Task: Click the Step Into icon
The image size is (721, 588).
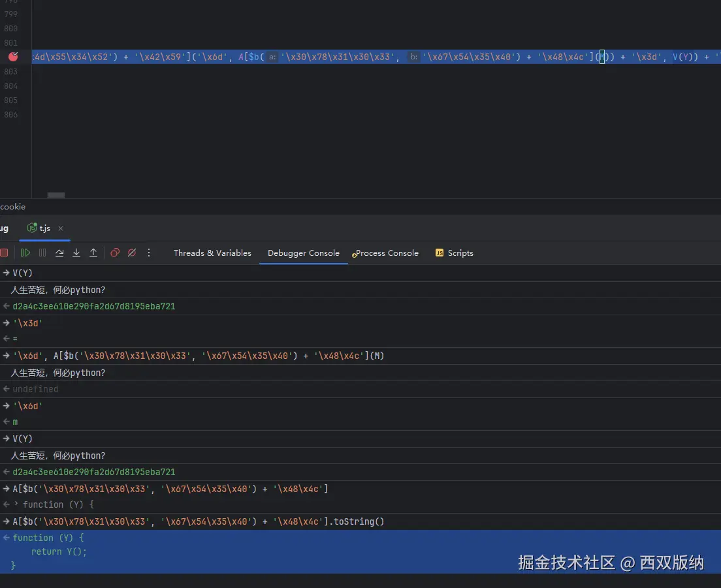Action: 76,253
